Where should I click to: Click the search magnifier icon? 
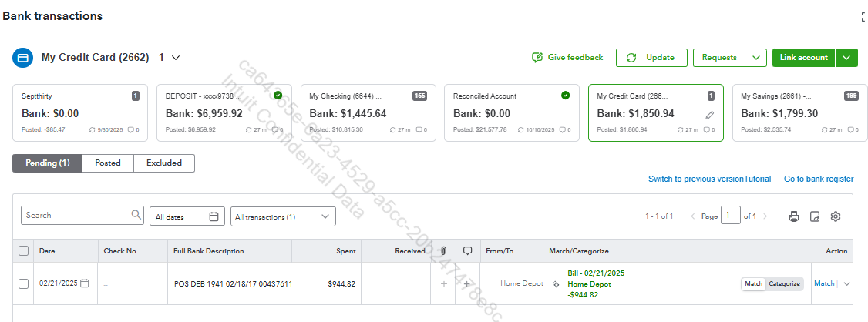coord(136,216)
